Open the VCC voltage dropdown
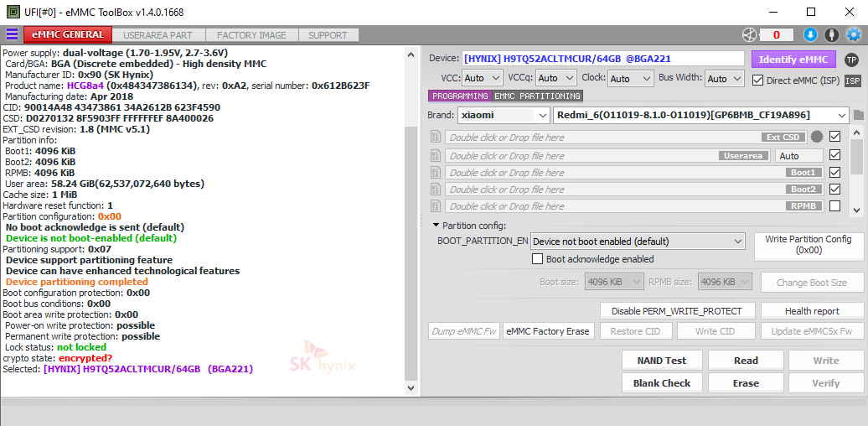The image size is (868, 426). (482, 78)
